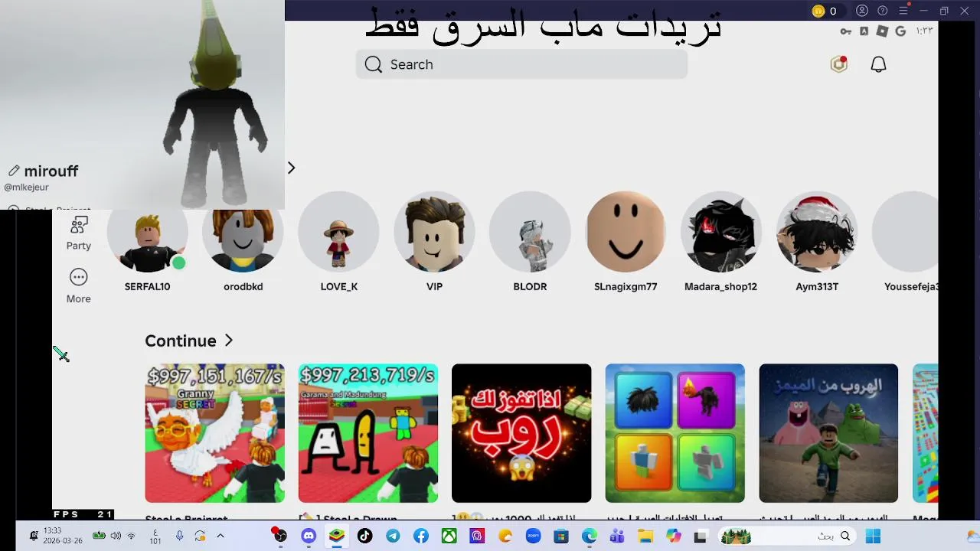Open the Wi-Fi network tray icon

pyautogui.click(x=131, y=536)
